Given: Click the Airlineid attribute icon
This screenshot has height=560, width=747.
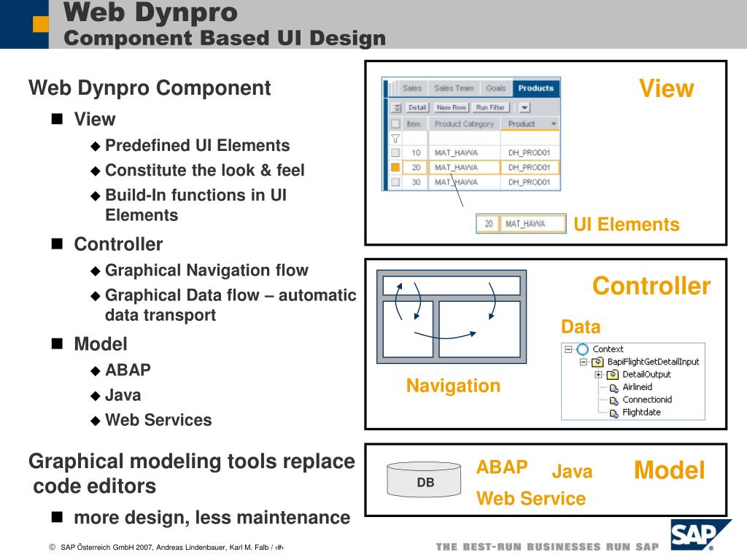Looking at the screenshot, I should 614,388.
